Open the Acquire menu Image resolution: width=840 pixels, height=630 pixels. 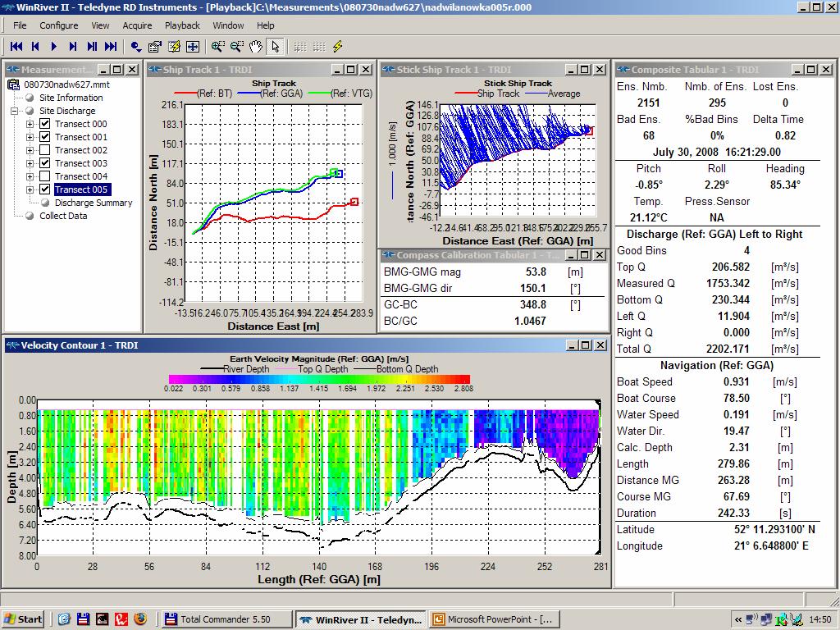pyautogui.click(x=137, y=25)
